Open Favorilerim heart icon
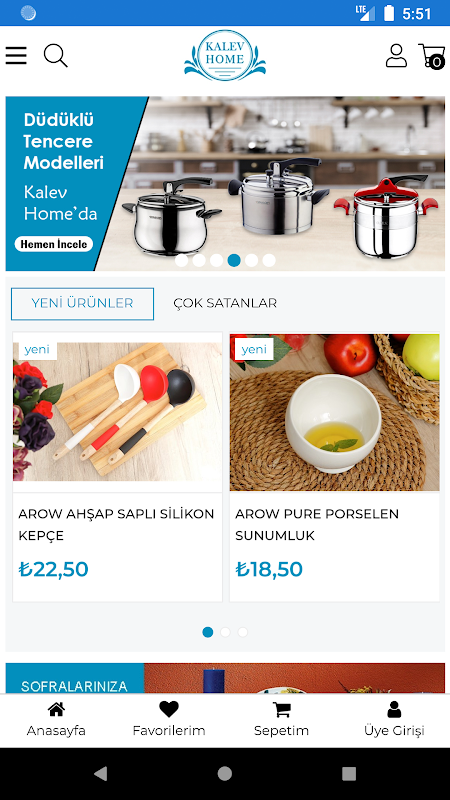Screen dimensions: 450x800 click(169, 709)
